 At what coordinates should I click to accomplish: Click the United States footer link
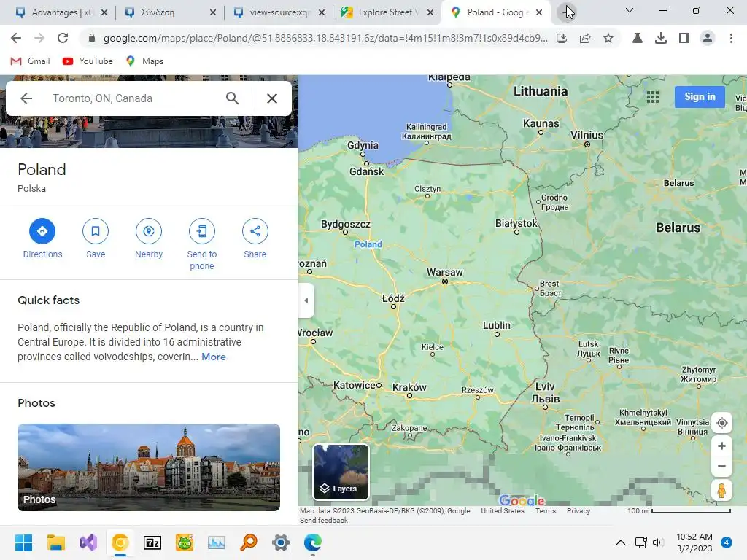click(x=502, y=510)
